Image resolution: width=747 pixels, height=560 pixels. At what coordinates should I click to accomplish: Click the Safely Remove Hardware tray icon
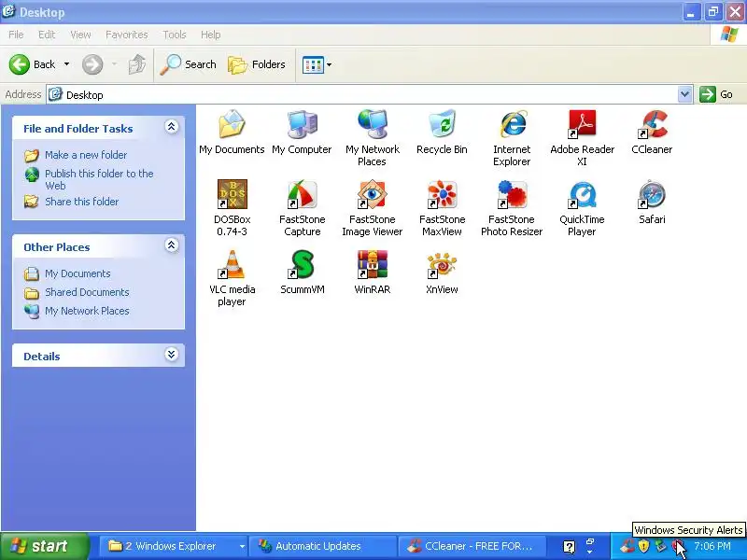(x=660, y=546)
